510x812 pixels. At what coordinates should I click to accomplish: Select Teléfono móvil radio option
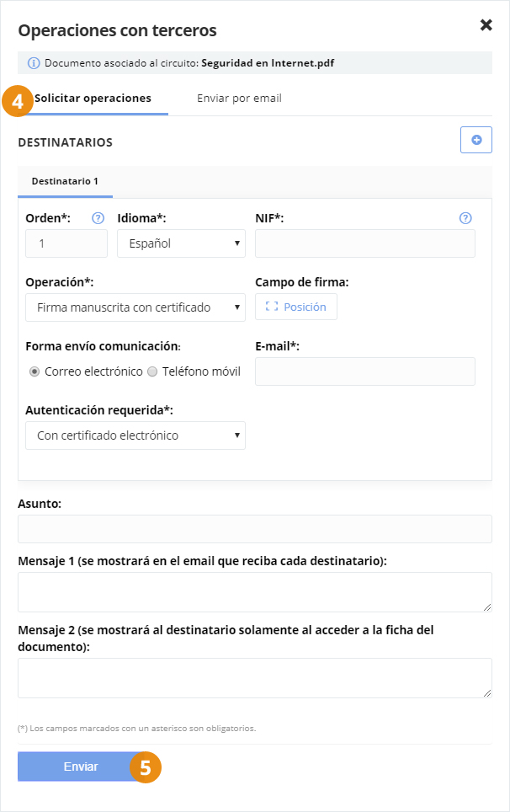[152, 371]
